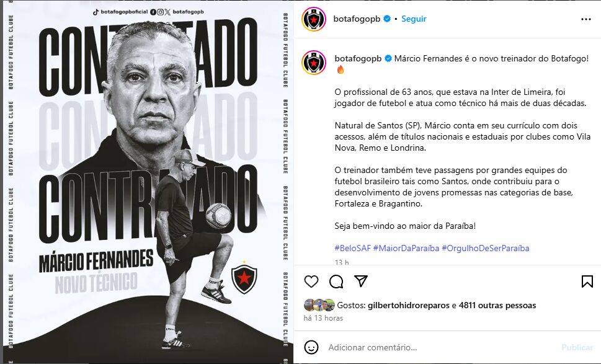Image resolution: width=601 pixels, height=364 pixels.
Task: Like the post with the heart icon
Action: pos(311,282)
